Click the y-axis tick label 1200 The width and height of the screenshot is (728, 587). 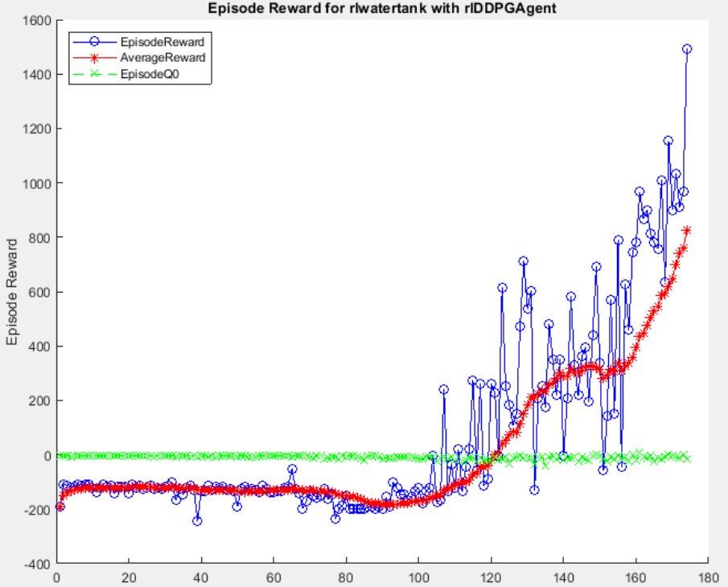pos(37,129)
